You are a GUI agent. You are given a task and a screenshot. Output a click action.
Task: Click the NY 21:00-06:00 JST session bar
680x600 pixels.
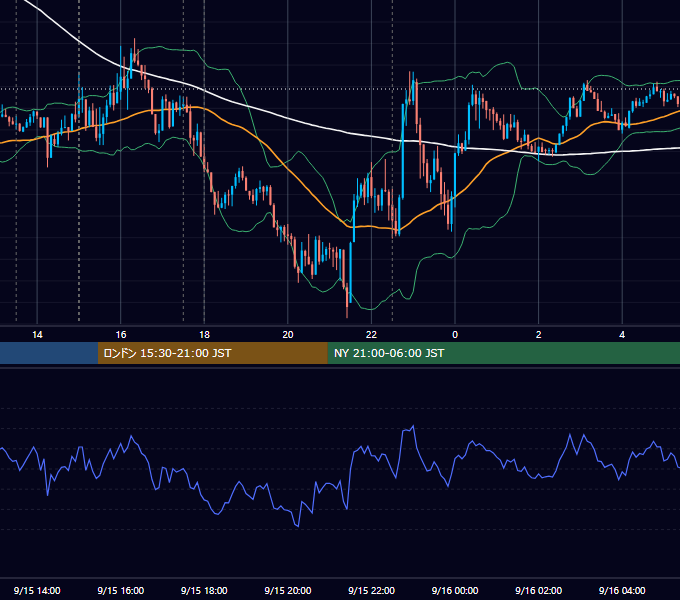(x=503, y=353)
